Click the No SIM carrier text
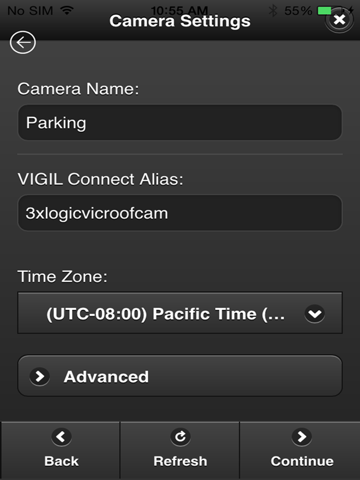Image resolution: width=360 pixels, height=480 pixels. coord(30,11)
